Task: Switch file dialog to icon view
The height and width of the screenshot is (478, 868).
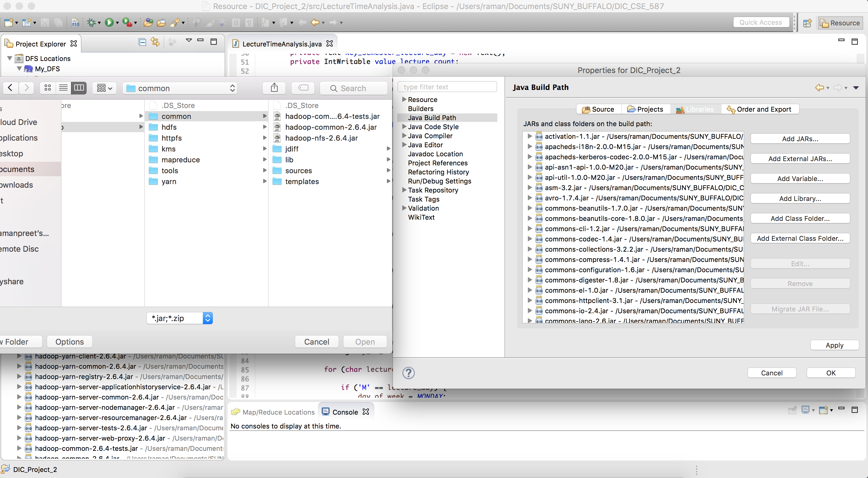Action: 47,88
